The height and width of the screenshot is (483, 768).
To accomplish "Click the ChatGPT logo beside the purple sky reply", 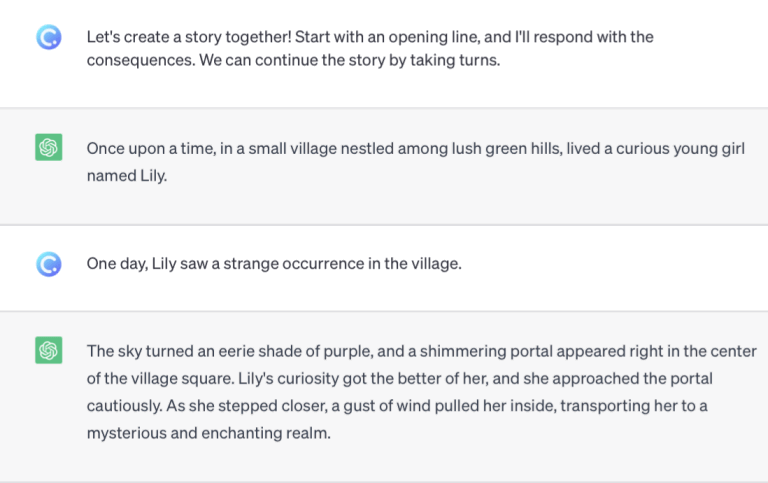I will 48,351.
